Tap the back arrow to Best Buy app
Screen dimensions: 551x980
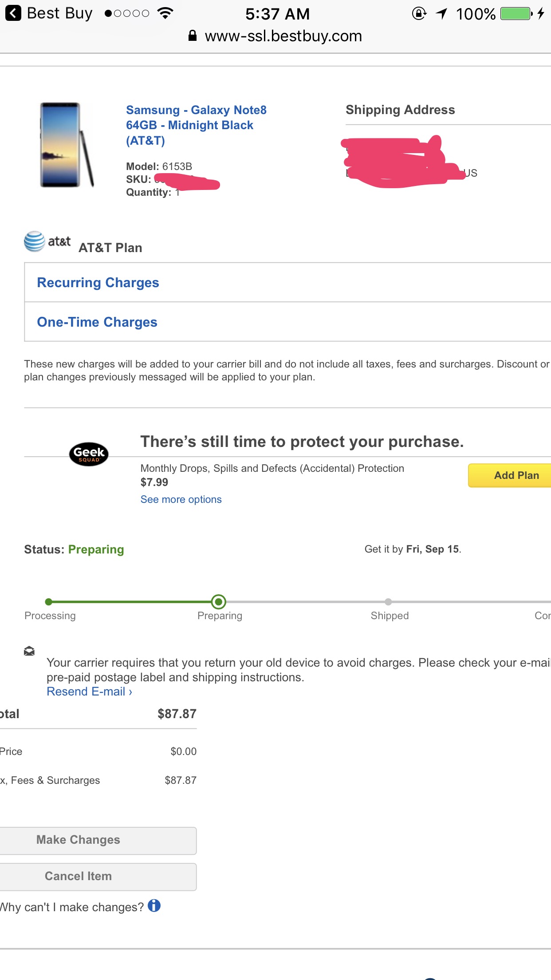click(13, 13)
